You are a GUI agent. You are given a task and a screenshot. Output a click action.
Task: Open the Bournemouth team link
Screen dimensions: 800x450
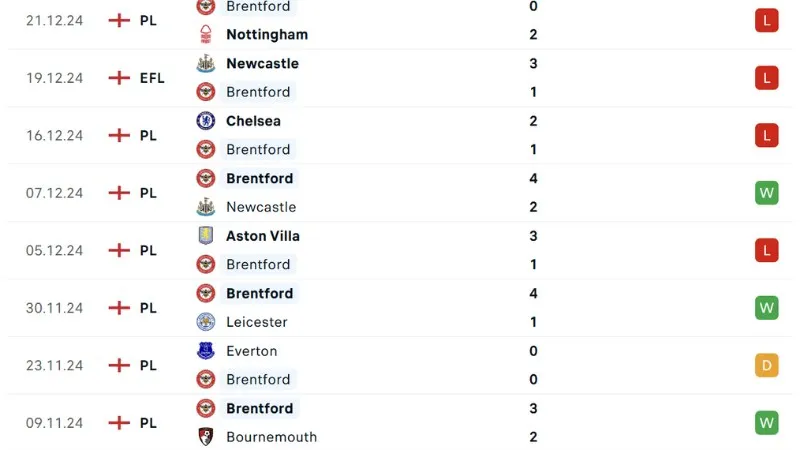(x=271, y=437)
